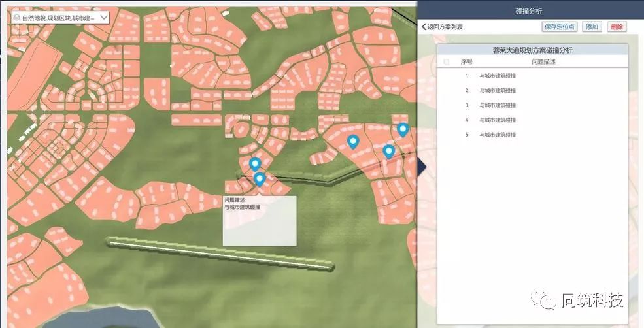
Task: Toggle the select-all checkbox in table header
Action: (x=446, y=62)
